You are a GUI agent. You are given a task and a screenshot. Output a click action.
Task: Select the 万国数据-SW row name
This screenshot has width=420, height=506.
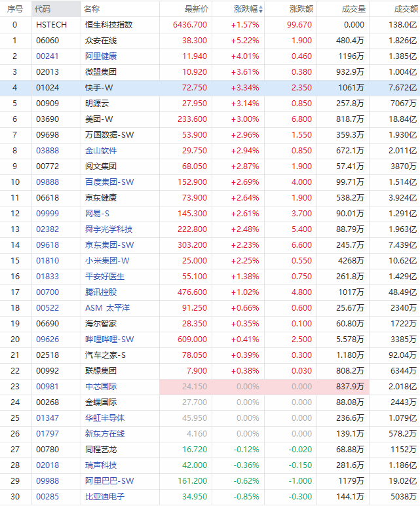tap(109, 134)
